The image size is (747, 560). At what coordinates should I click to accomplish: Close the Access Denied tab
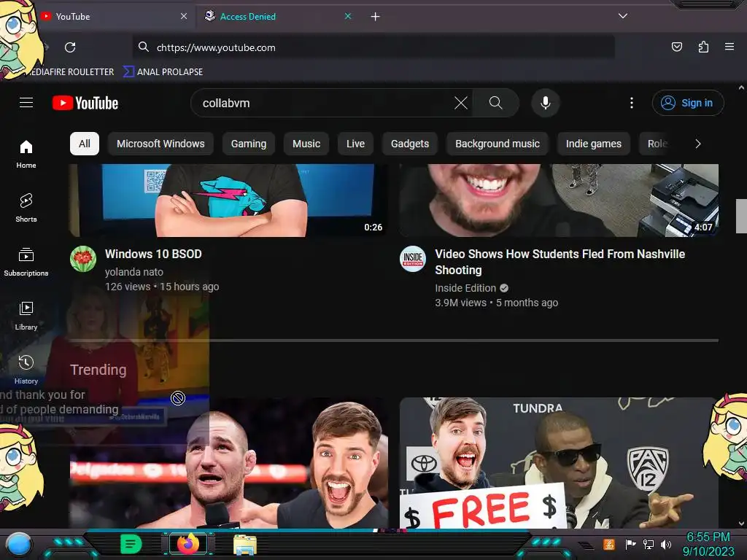coord(348,16)
